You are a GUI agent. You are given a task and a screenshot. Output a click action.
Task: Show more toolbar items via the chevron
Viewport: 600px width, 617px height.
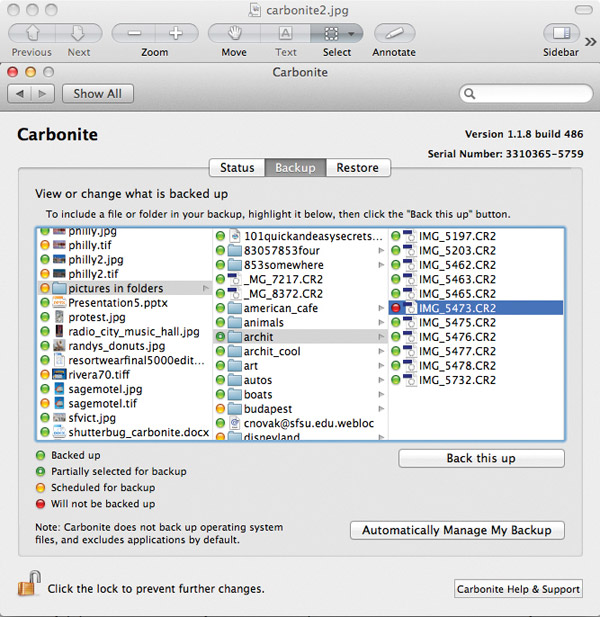pyautogui.click(x=591, y=42)
